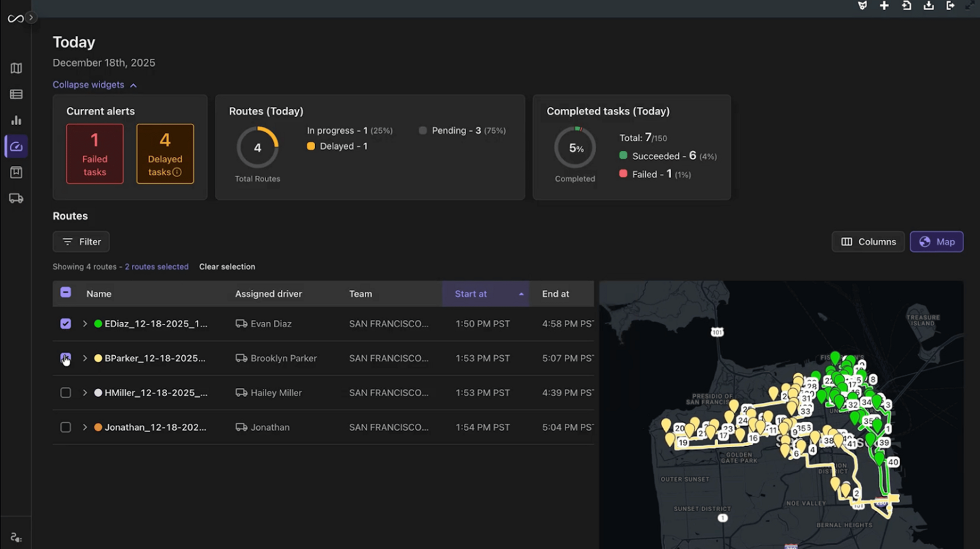Click the export logout arrow icon in top bar
This screenshot has height=549, width=980.
[x=951, y=5]
